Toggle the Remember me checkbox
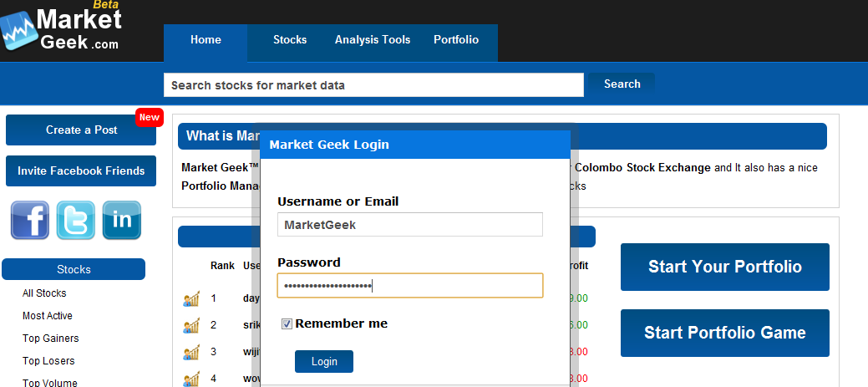The height and width of the screenshot is (387, 868). [x=287, y=323]
